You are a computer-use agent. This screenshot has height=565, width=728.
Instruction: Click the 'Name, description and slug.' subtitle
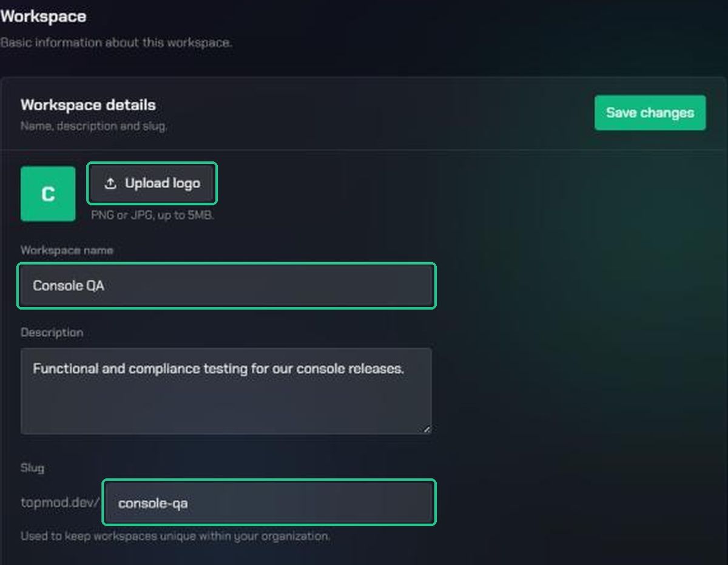coord(94,126)
